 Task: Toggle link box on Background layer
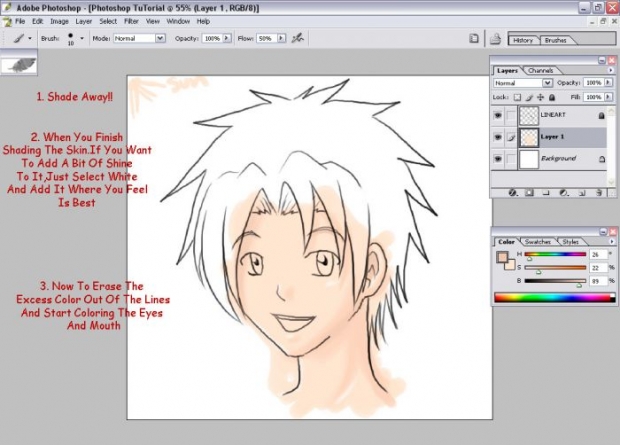click(511, 159)
